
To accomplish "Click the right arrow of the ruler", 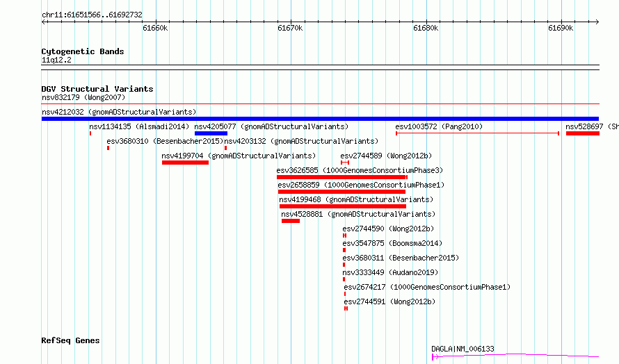I will (x=597, y=22).
